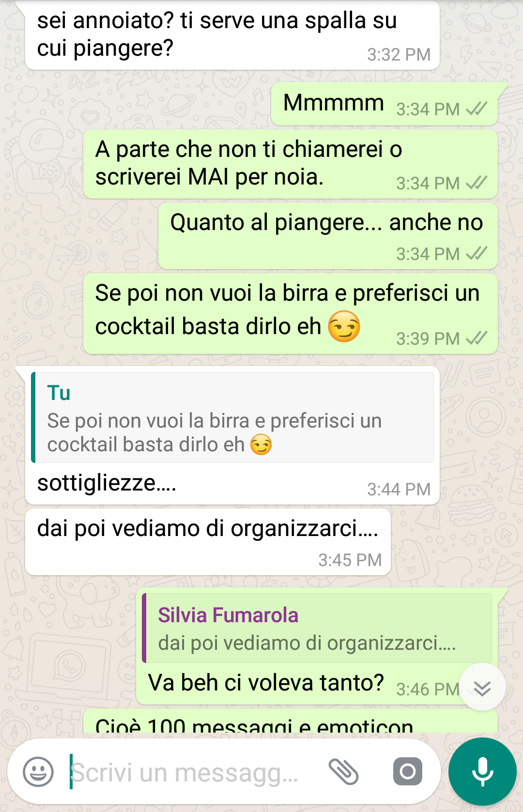Tap the 'Silvia Fumarola' name in quote

tap(228, 615)
